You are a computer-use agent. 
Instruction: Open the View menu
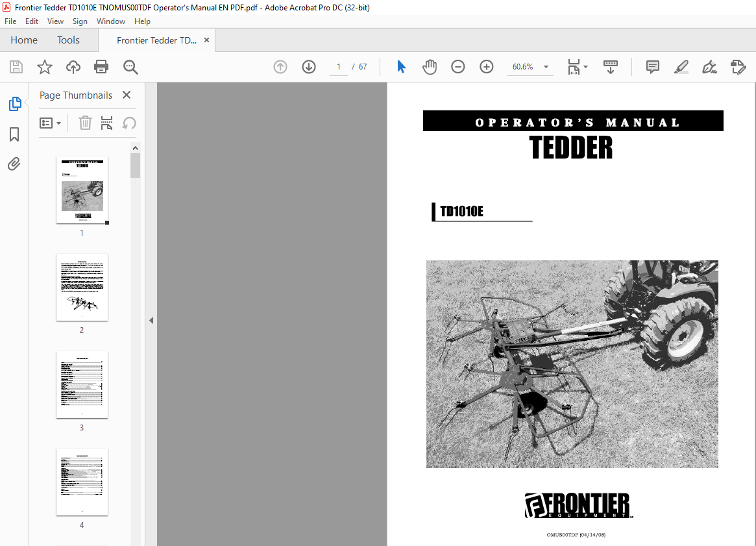(x=55, y=21)
